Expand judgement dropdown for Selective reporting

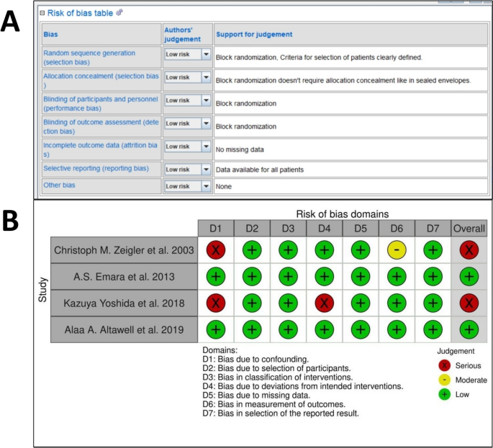206,169
